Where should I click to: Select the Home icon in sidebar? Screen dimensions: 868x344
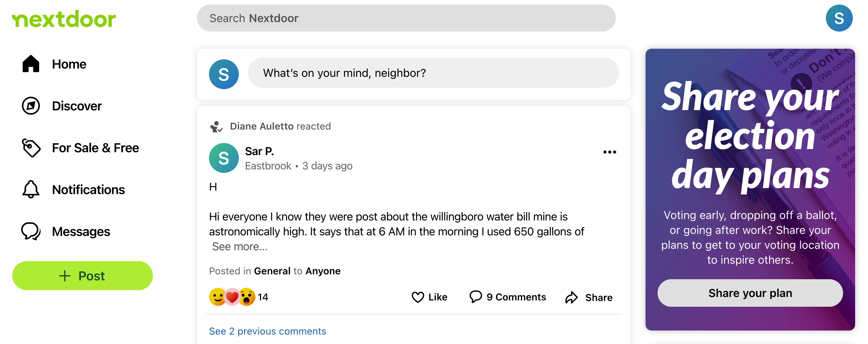coord(31,64)
